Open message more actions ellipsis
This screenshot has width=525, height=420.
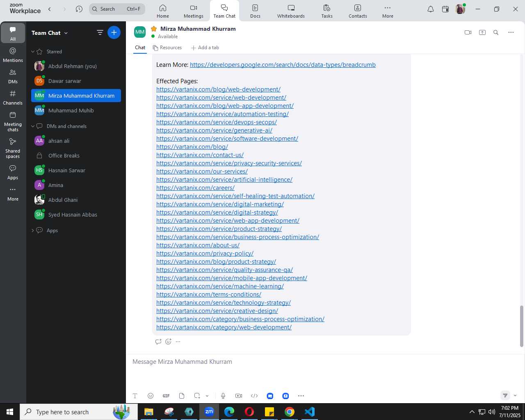(178, 342)
